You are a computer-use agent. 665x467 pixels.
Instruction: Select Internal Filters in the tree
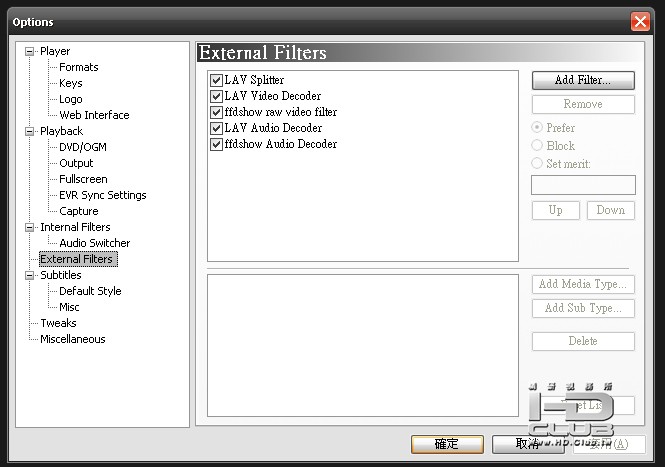75,227
